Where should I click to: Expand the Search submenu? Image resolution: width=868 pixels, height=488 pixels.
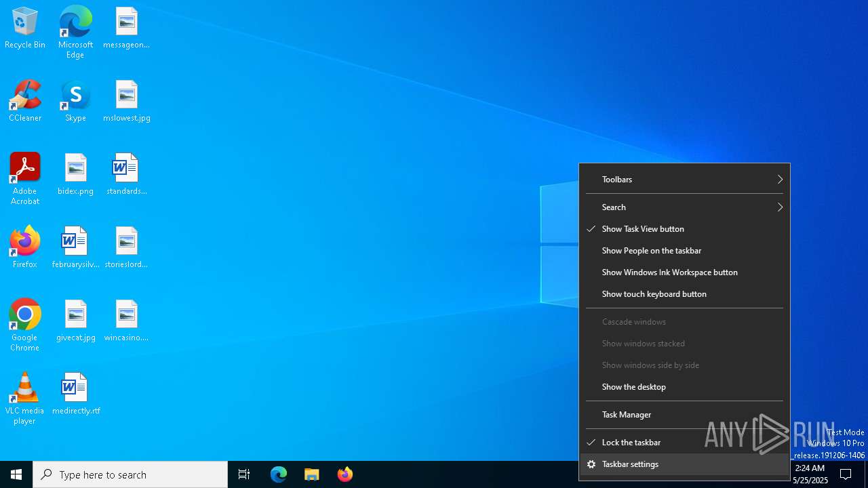(x=684, y=207)
